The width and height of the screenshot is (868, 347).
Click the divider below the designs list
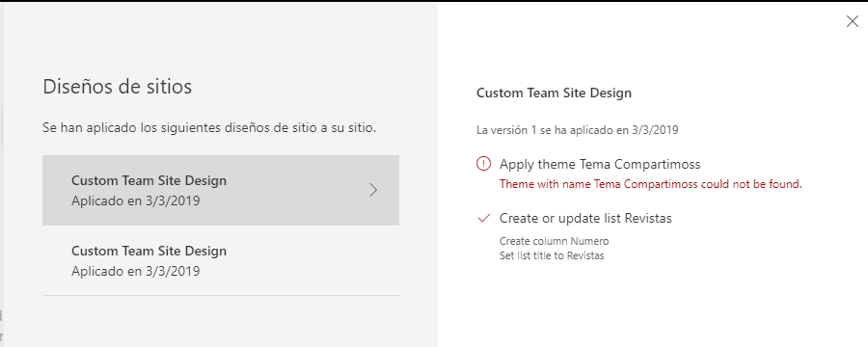[x=221, y=295]
